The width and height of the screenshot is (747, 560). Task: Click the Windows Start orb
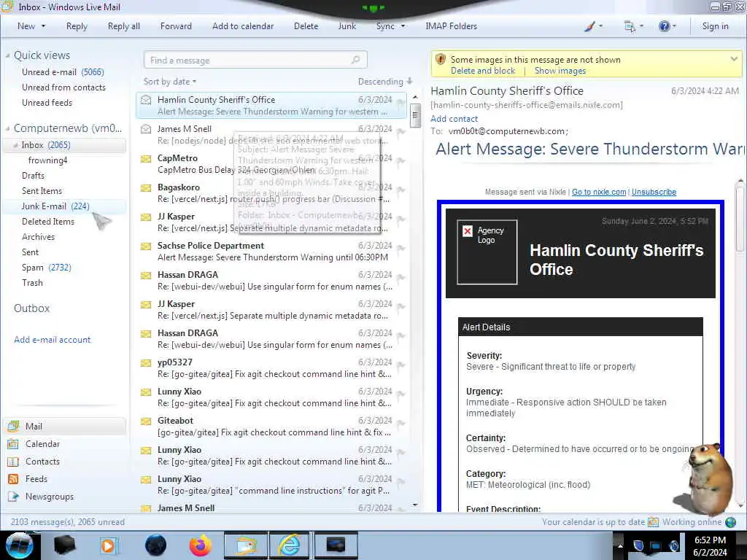pos(20,545)
